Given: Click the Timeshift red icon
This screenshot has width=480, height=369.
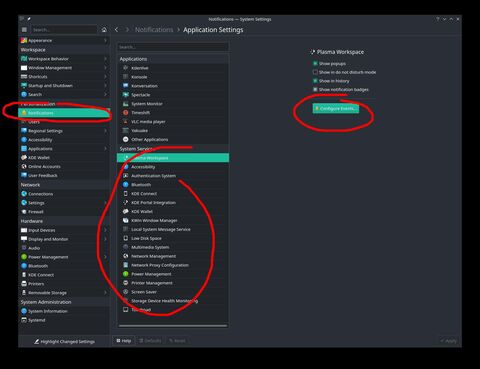Looking at the screenshot, I should [125, 113].
